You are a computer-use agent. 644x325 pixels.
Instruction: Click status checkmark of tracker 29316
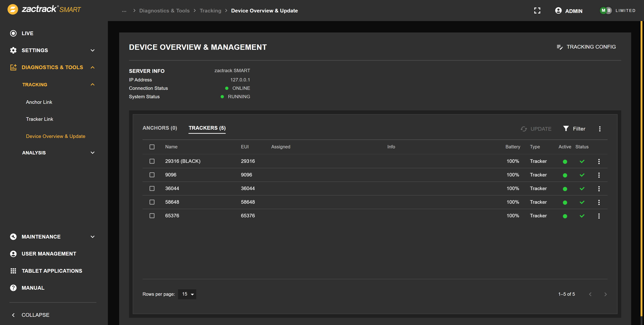[x=582, y=161]
